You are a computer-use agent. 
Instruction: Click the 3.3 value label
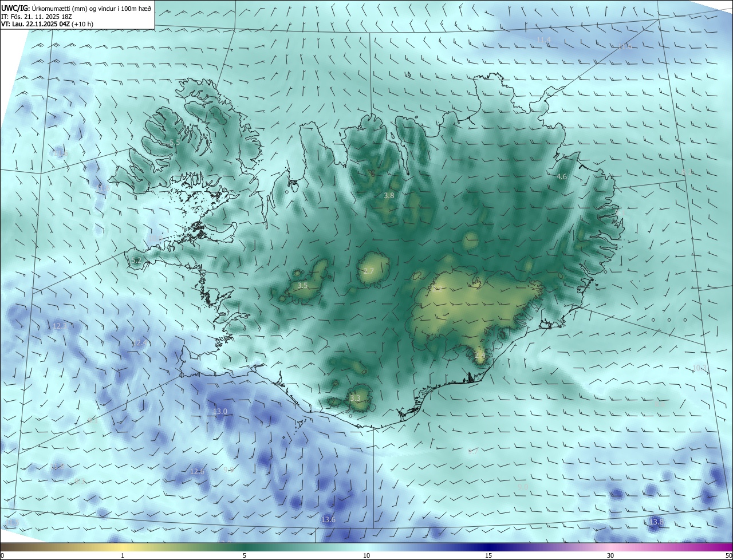click(x=355, y=399)
